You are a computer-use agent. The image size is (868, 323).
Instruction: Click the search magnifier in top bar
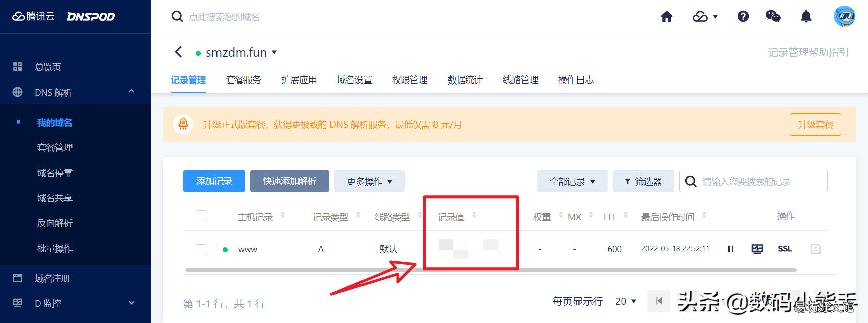pos(177,17)
